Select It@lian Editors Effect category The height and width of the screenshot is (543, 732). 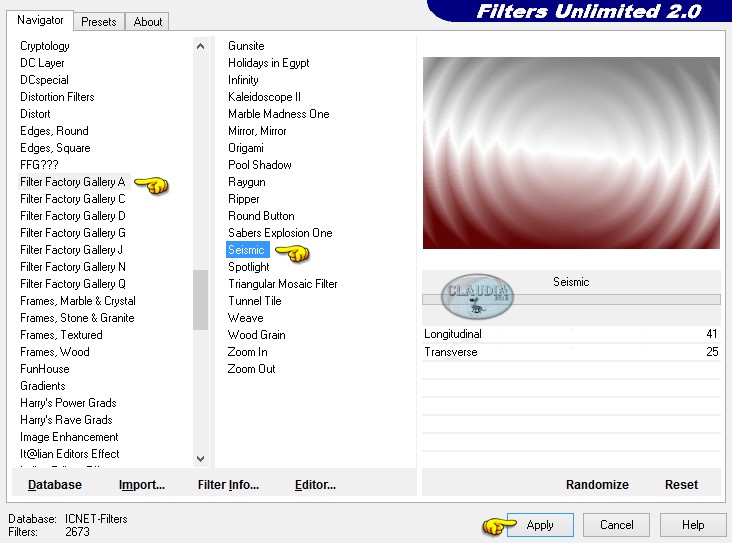pyautogui.click(x=70, y=454)
